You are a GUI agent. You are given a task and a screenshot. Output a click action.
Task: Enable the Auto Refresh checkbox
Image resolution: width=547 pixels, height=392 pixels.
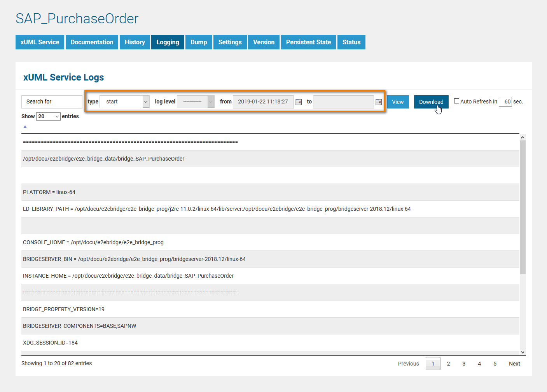(x=457, y=101)
